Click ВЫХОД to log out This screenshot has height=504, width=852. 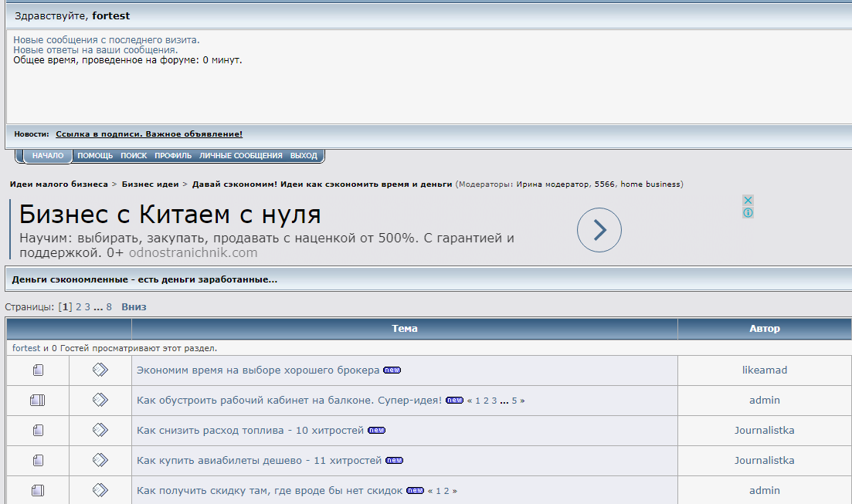pos(304,156)
